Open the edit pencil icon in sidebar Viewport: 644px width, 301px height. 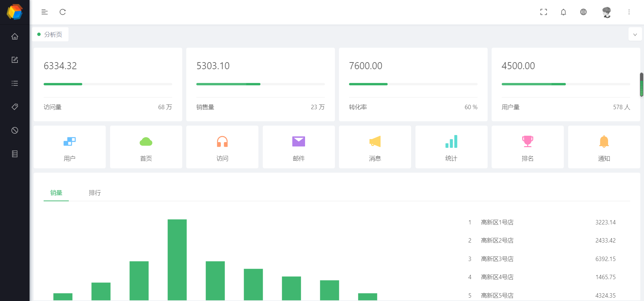(x=15, y=60)
